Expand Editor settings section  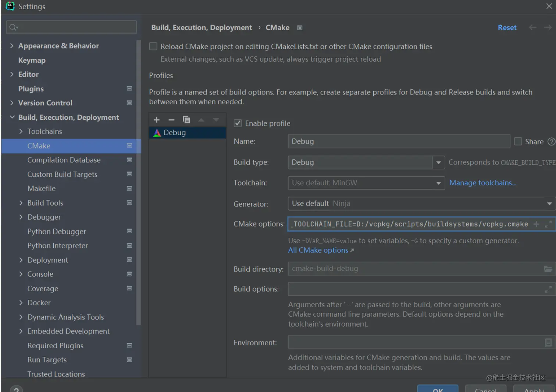point(12,74)
